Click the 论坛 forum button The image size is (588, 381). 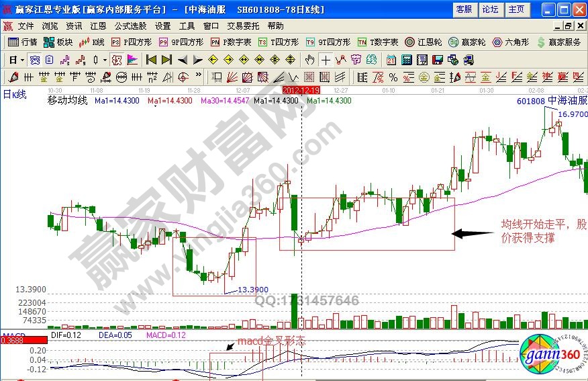tap(490, 9)
